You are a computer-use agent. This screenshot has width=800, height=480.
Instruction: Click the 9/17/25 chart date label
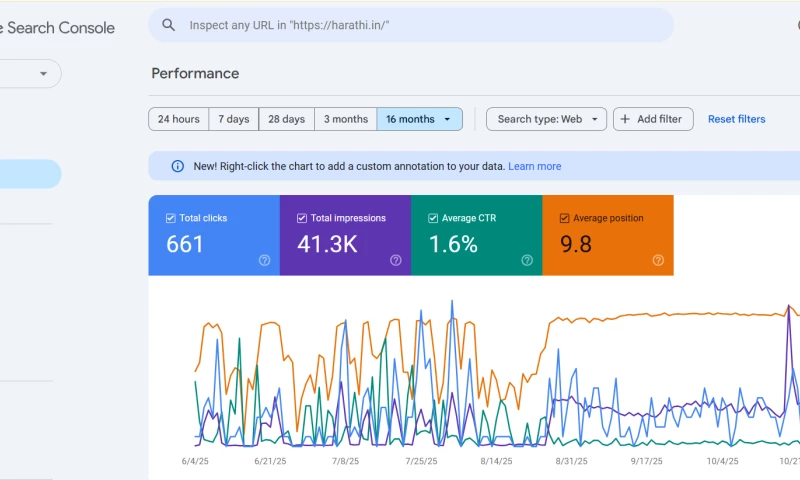(x=646, y=461)
